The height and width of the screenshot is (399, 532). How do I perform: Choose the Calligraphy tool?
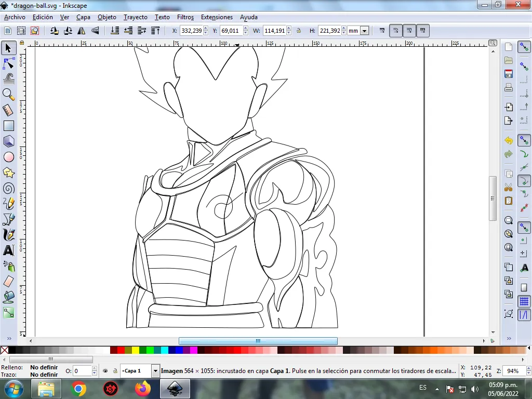tap(8, 235)
